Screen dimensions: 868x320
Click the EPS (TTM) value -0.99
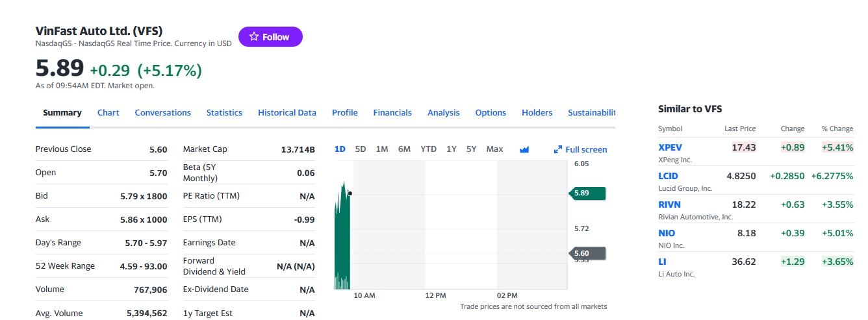point(304,219)
